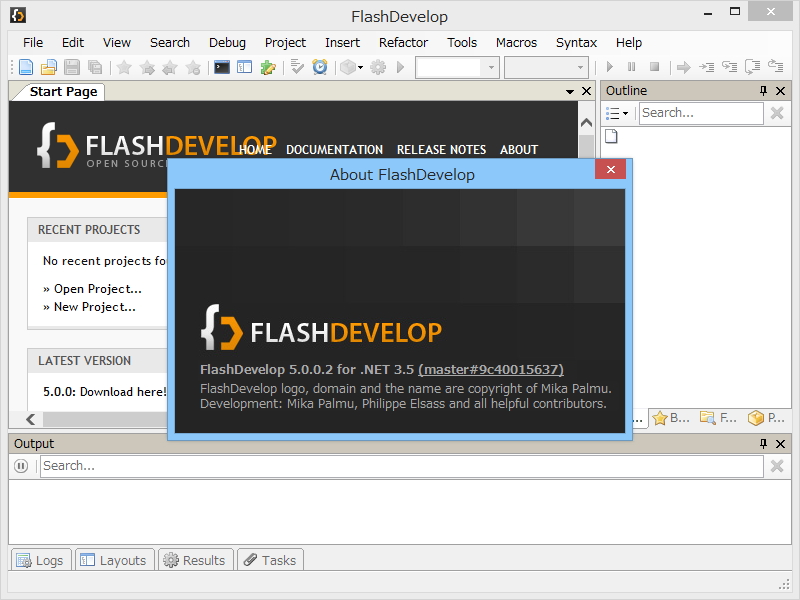Open the Flash Player console icon

click(x=222, y=67)
